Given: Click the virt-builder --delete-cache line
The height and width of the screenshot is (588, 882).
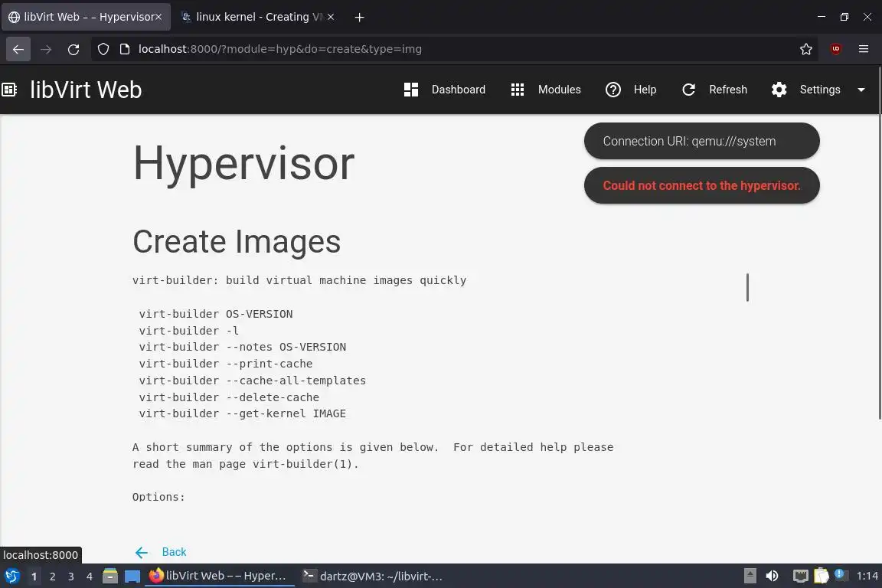Looking at the screenshot, I should click(229, 398).
